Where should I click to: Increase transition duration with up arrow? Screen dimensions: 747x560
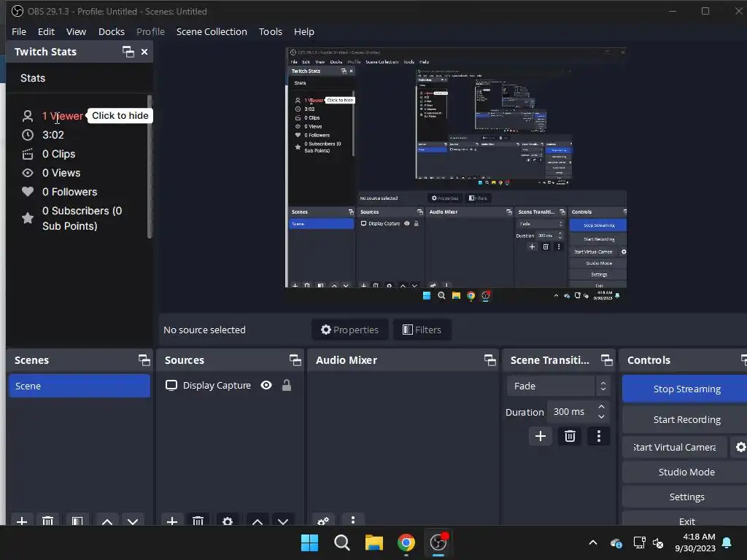click(x=601, y=407)
